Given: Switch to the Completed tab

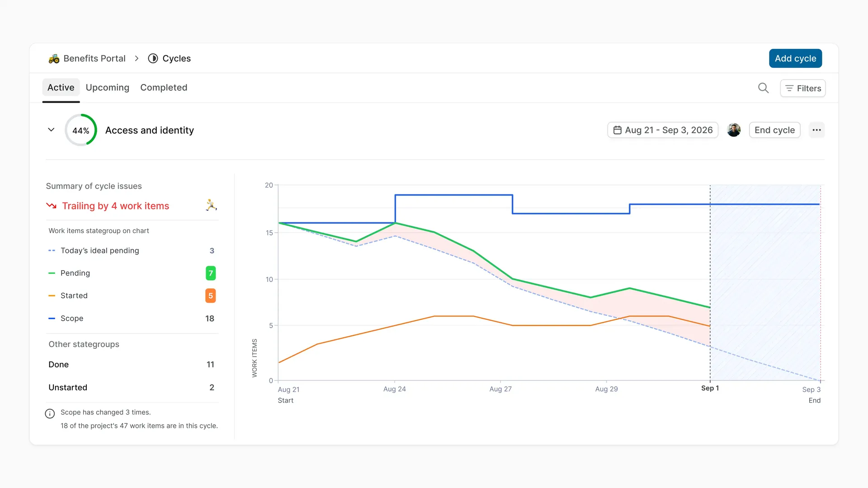Looking at the screenshot, I should pos(164,88).
